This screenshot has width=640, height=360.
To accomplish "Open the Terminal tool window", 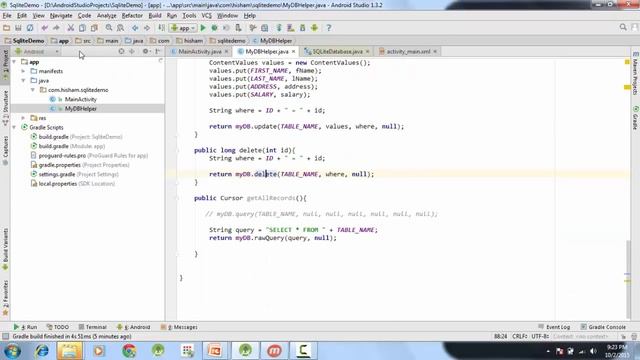I will pyautogui.click(x=93, y=327).
